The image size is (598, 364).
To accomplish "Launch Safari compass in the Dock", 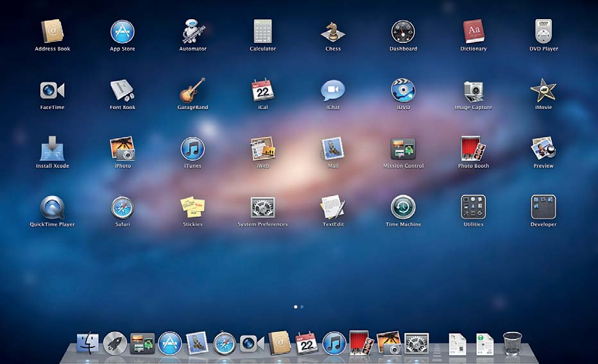I will coord(225,343).
